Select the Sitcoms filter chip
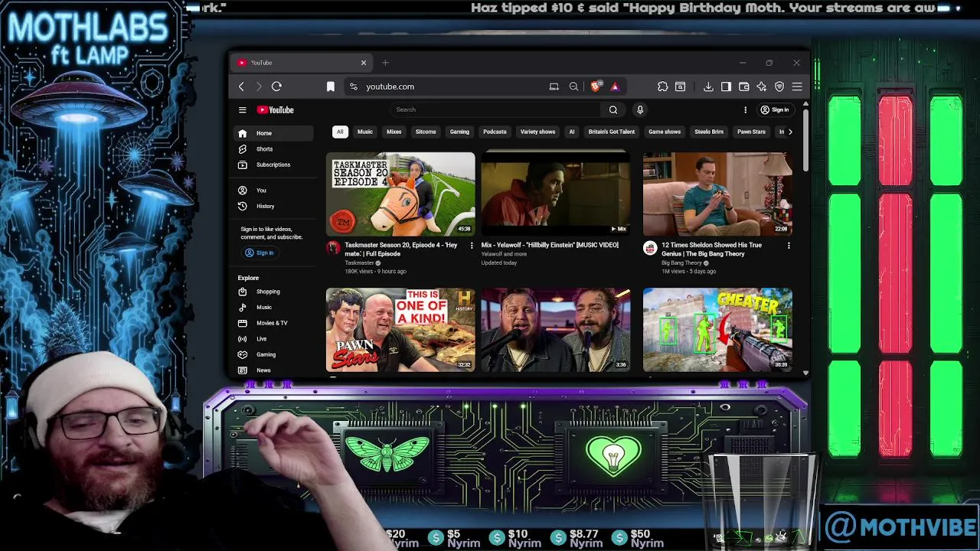Image resolution: width=980 pixels, height=551 pixels. click(426, 132)
